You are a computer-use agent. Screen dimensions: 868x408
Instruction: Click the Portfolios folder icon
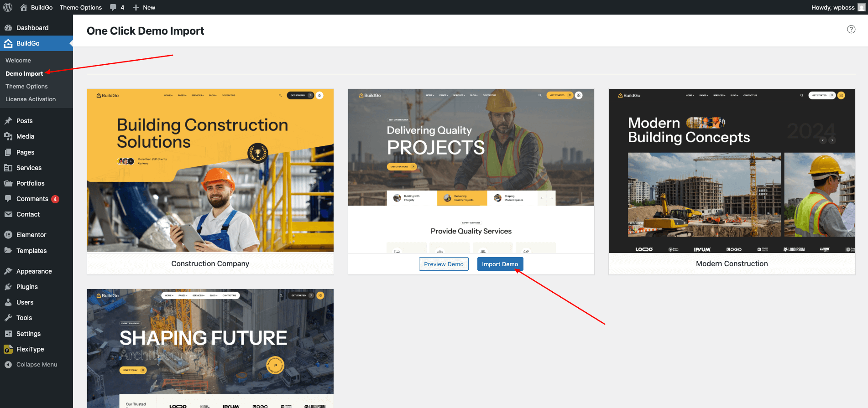point(8,183)
